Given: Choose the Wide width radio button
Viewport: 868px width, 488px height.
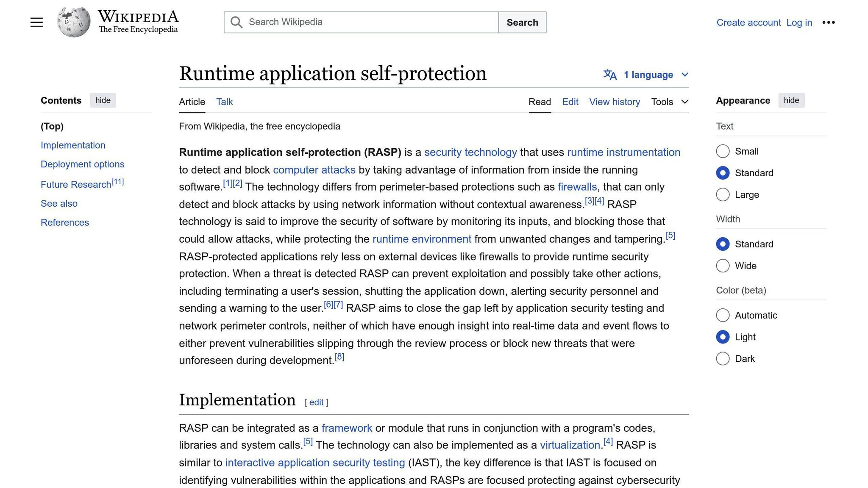Looking at the screenshot, I should (x=723, y=266).
